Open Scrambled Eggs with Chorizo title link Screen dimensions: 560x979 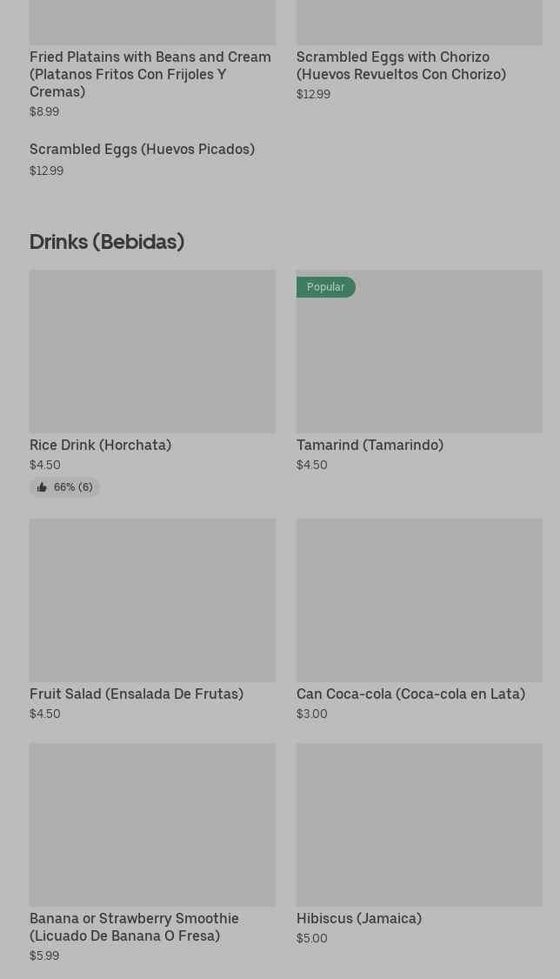click(x=401, y=65)
